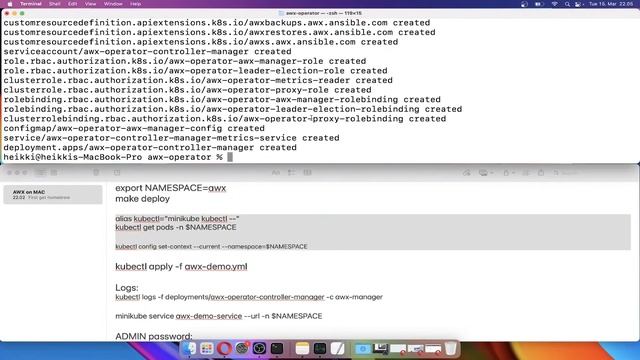Open the Shell menu
This screenshot has width=640, height=360.
point(55,4)
